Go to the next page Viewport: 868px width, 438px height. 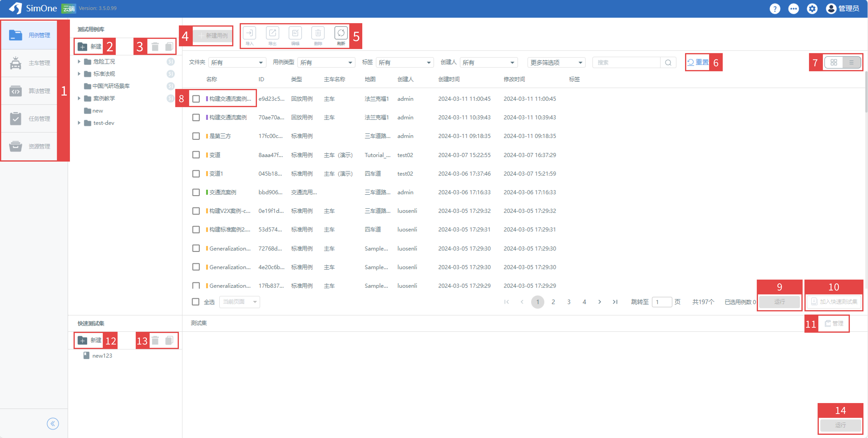[x=600, y=302]
